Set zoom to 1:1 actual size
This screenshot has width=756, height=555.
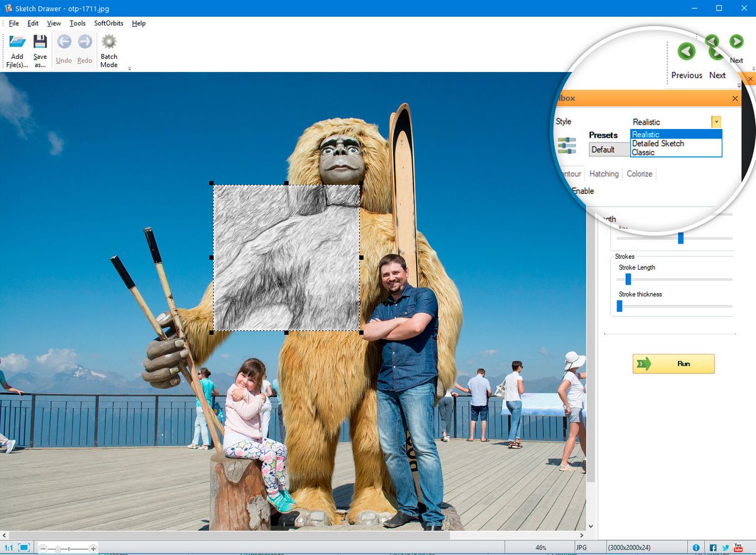(x=9, y=548)
